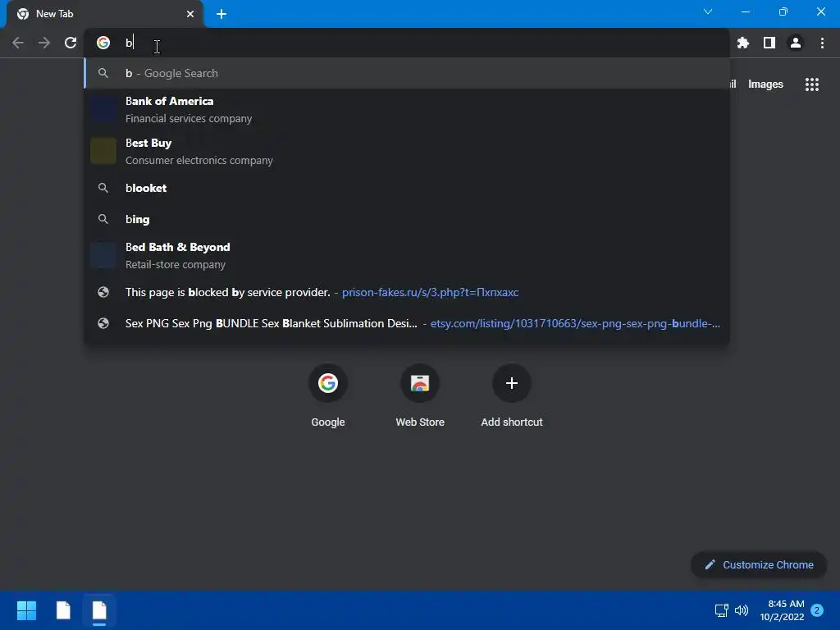Open Chrome's three-dot menu

click(x=822, y=43)
